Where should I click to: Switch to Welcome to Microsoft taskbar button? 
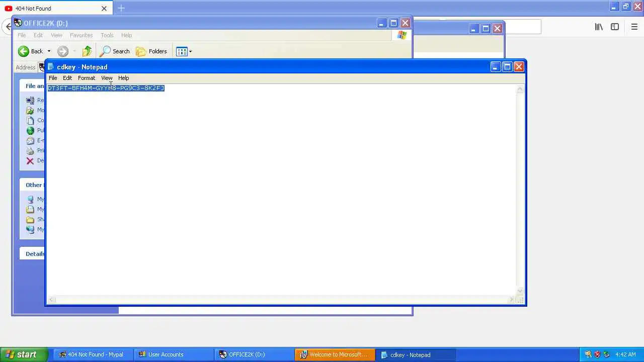coord(335,354)
